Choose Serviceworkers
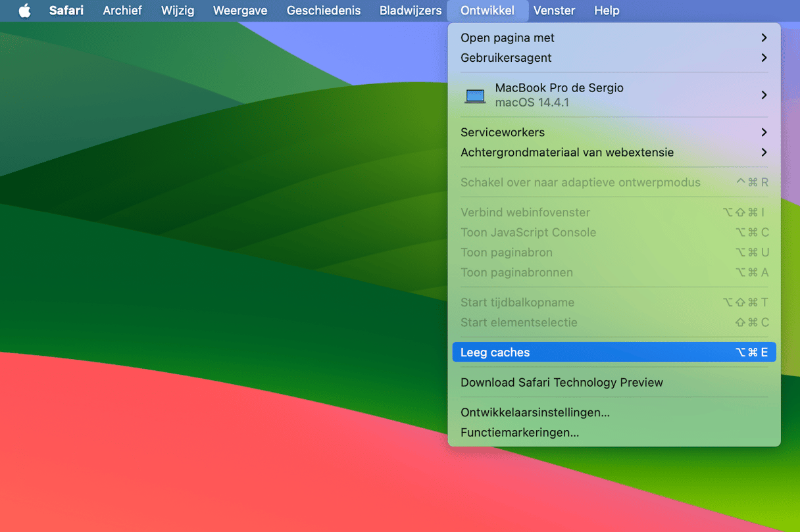 (614, 132)
